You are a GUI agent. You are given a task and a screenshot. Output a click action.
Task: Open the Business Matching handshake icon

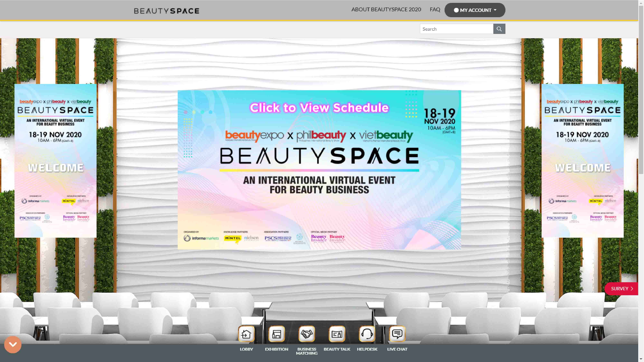pos(307,334)
